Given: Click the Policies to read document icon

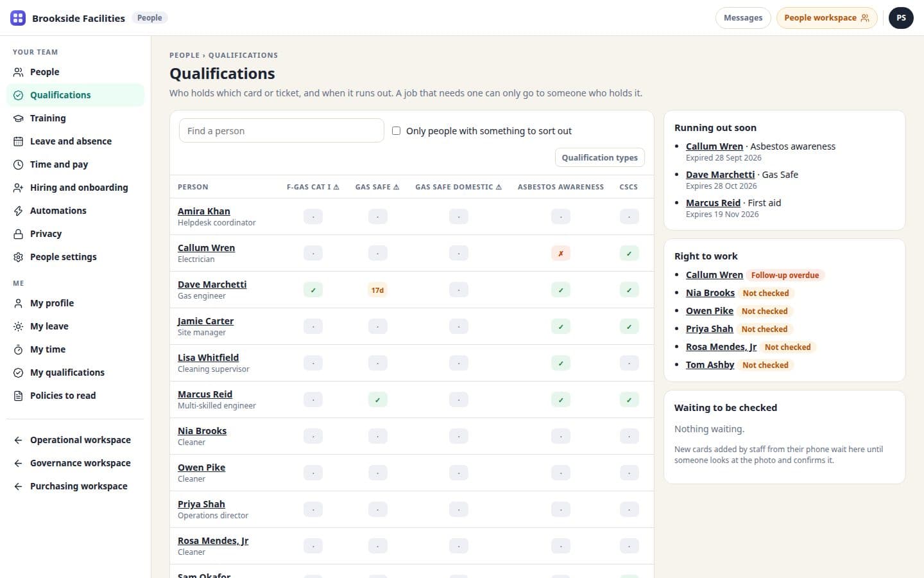Looking at the screenshot, I should 19,396.
